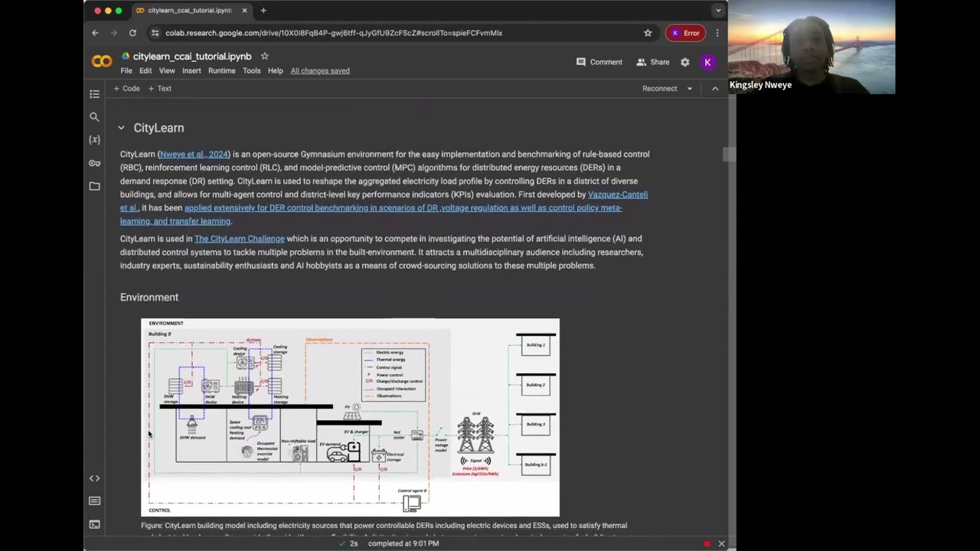Add a new Code cell
This screenshot has height=551, width=980.
point(127,89)
